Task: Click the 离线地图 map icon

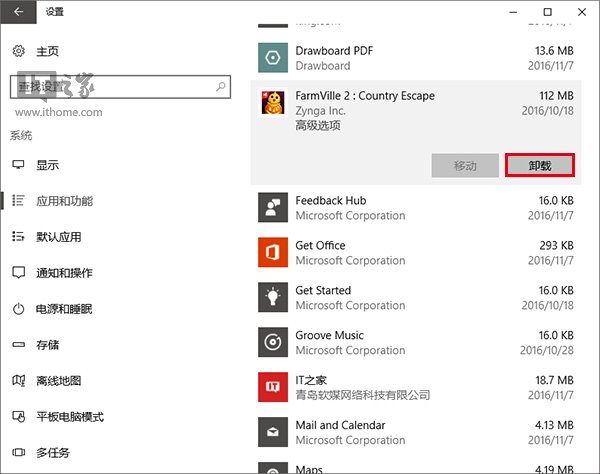Action: (18, 380)
